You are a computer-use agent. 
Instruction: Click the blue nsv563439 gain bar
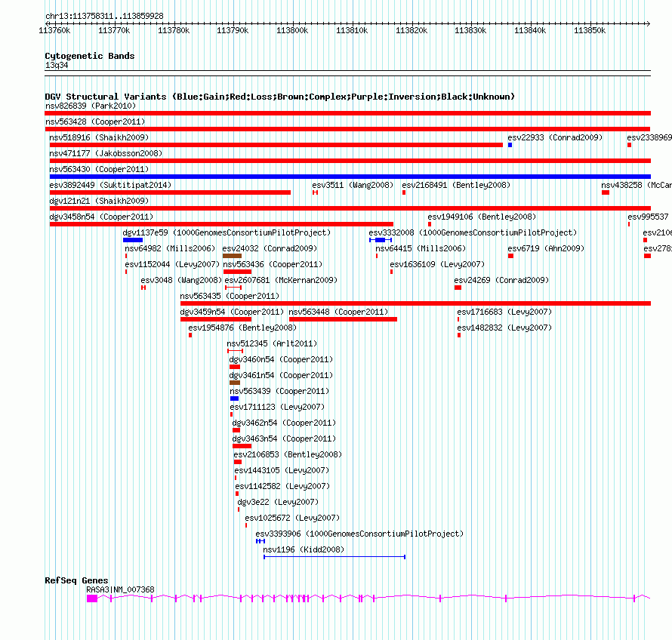pyautogui.click(x=234, y=398)
